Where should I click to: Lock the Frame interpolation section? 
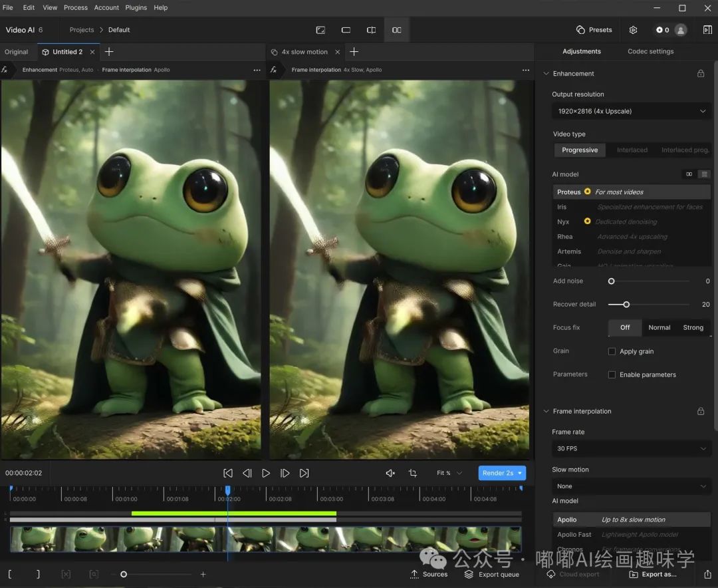701,411
